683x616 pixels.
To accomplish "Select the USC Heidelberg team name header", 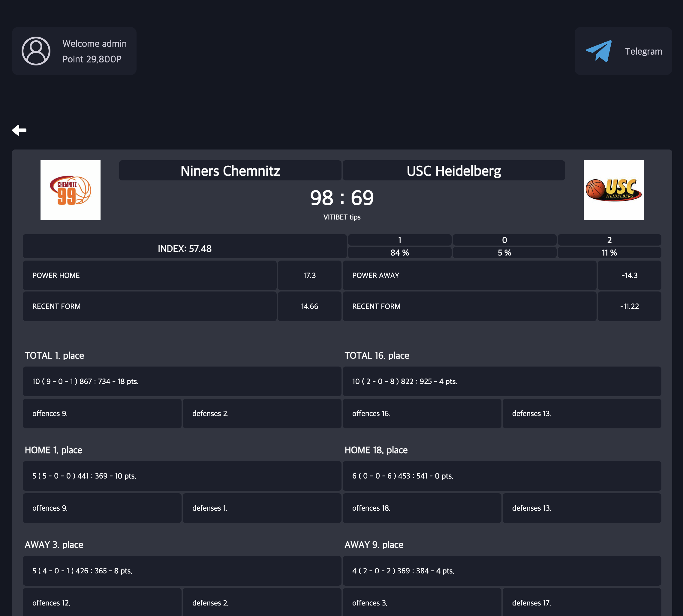I will pos(453,171).
